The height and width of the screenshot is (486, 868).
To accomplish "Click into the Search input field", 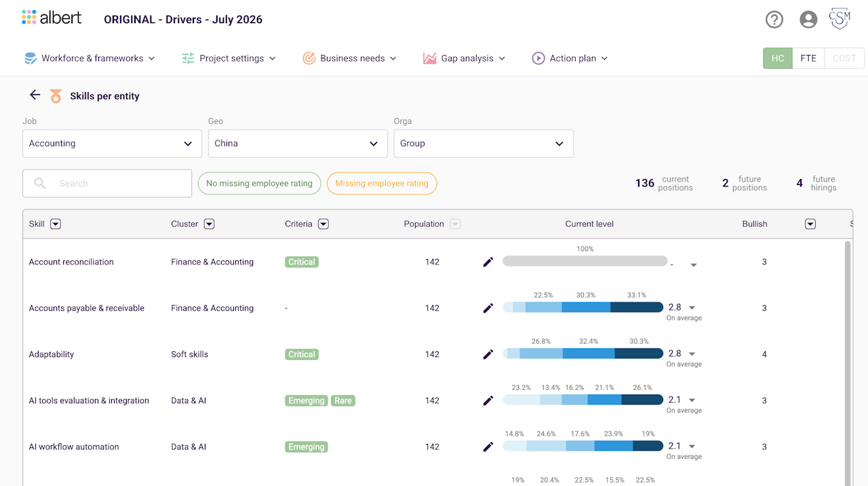I will point(107,183).
